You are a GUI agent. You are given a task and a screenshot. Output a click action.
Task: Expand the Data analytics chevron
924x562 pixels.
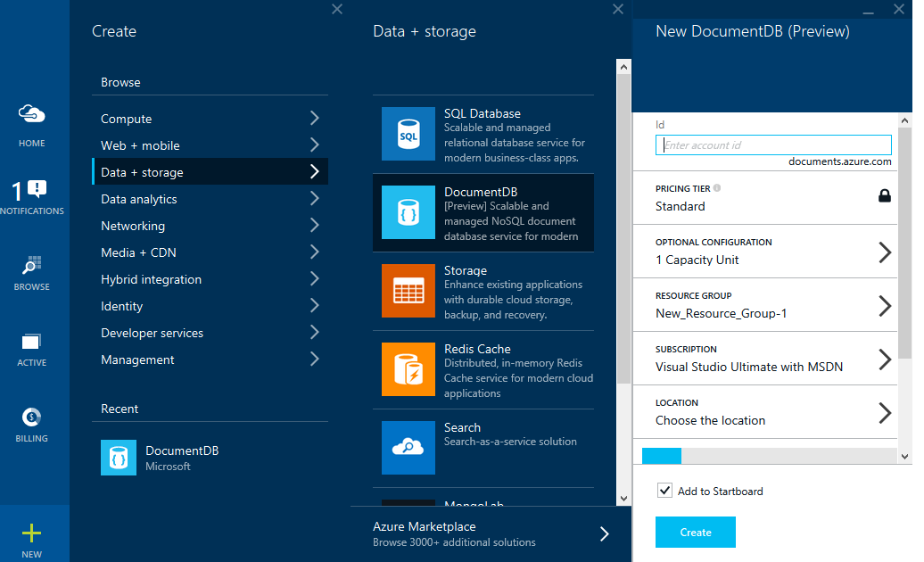click(x=315, y=199)
